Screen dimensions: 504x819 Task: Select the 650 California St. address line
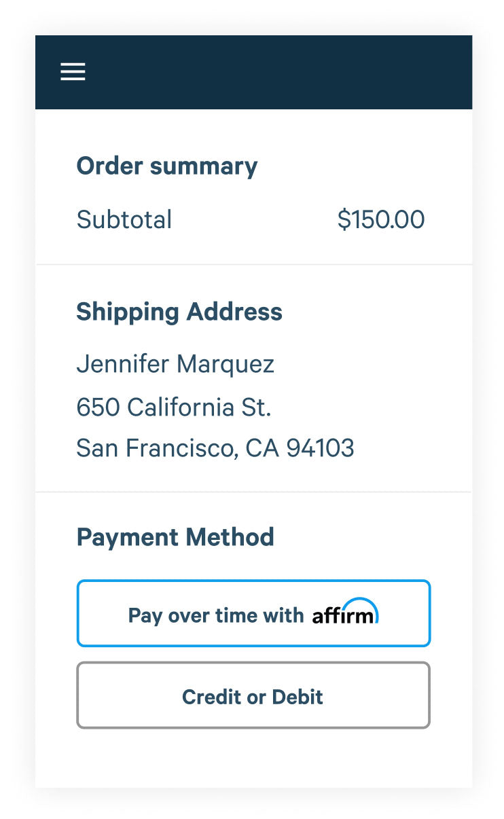click(x=173, y=407)
